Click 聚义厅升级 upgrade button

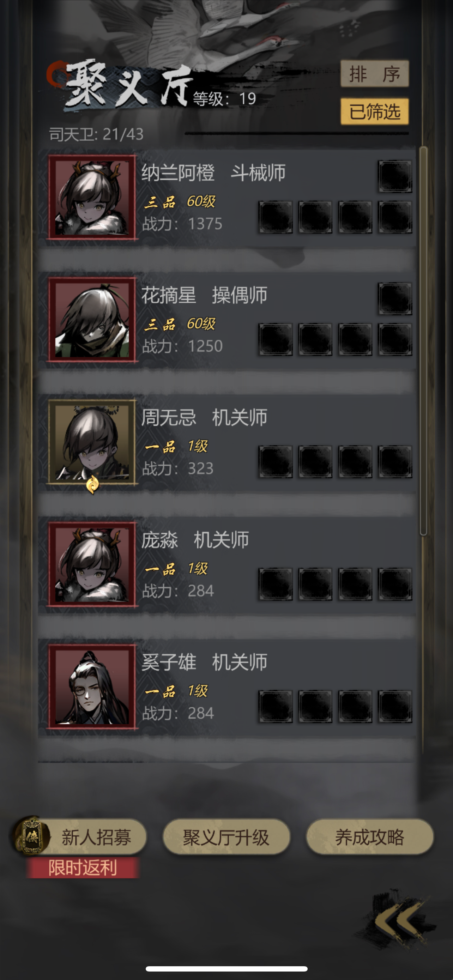pyautogui.click(x=226, y=837)
